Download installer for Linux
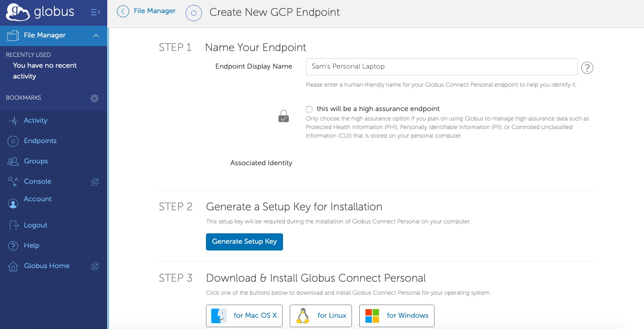The image size is (644, 329). (320, 315)
